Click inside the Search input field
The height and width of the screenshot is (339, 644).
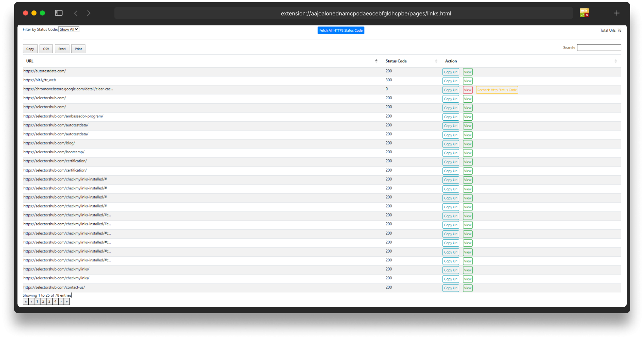tap(598, 47)
